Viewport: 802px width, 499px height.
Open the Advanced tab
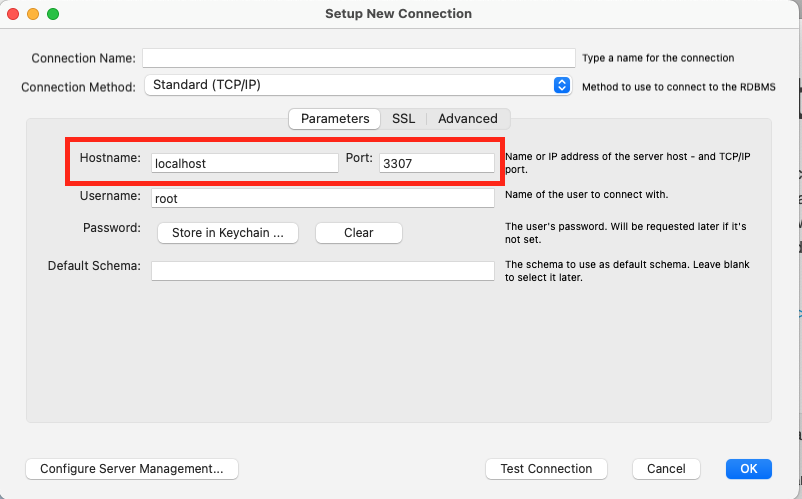pos(467,119)
